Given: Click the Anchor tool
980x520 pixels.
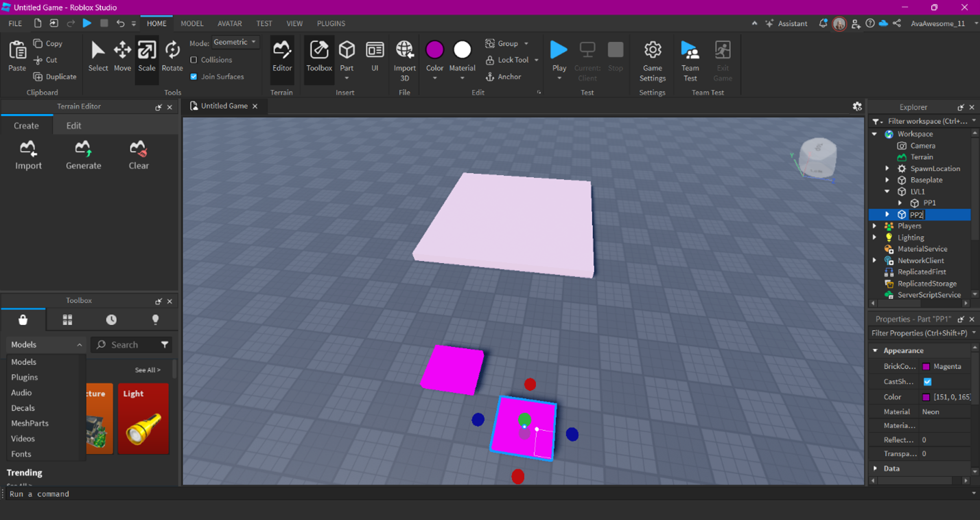Looking at the screenshot, I should [504, 77].
